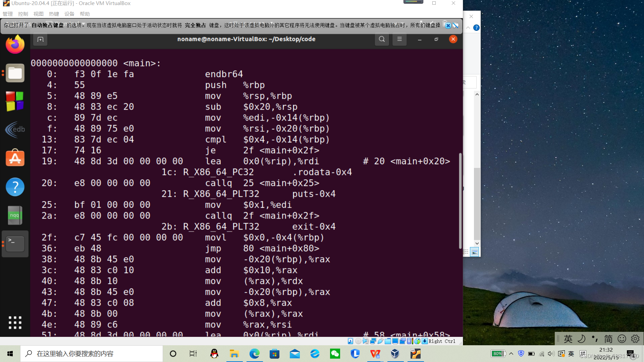
Task: Click VirtualBox shared folders status icon
Action: tap(388, 341)
